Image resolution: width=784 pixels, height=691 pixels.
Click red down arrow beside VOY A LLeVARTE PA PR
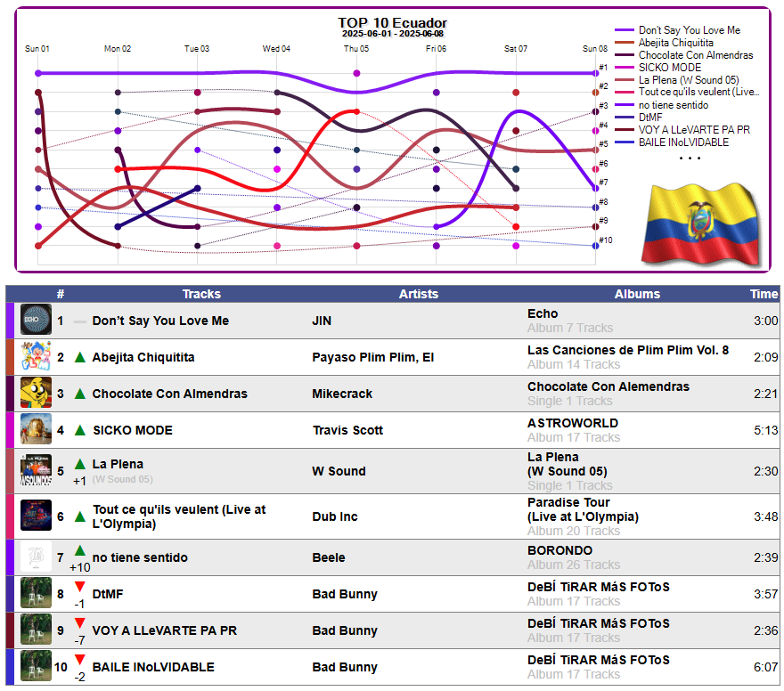(x=80, y=623)
